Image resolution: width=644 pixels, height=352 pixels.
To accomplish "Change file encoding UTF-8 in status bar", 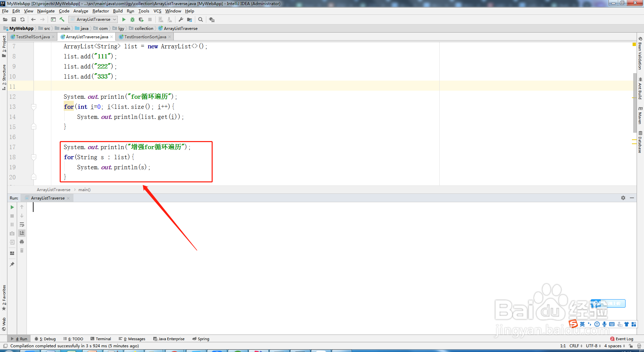I will (x=593, y=346).
